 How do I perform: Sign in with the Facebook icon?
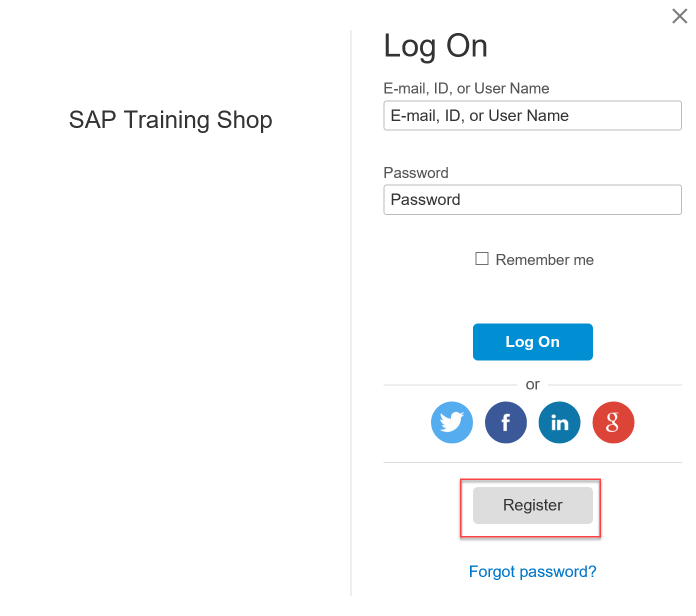(505, 422)
